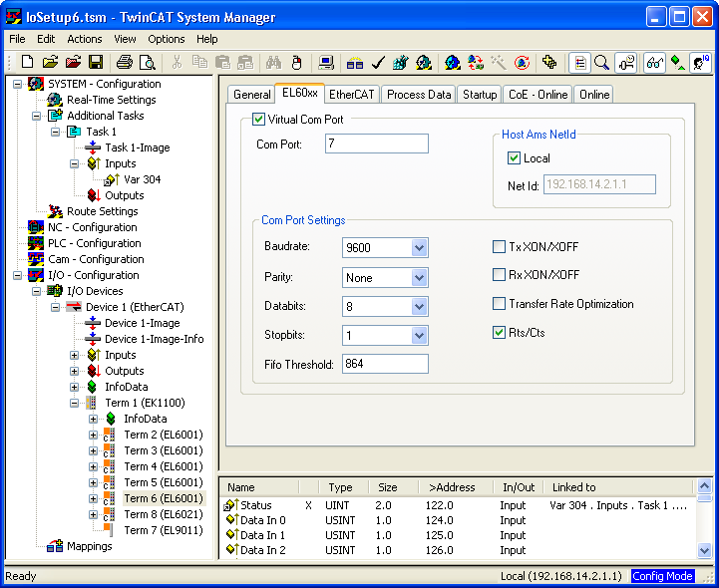The width and height of the screenshot is (719, 588).
Task: Open Parity dropdown
Action: point(419,278)
